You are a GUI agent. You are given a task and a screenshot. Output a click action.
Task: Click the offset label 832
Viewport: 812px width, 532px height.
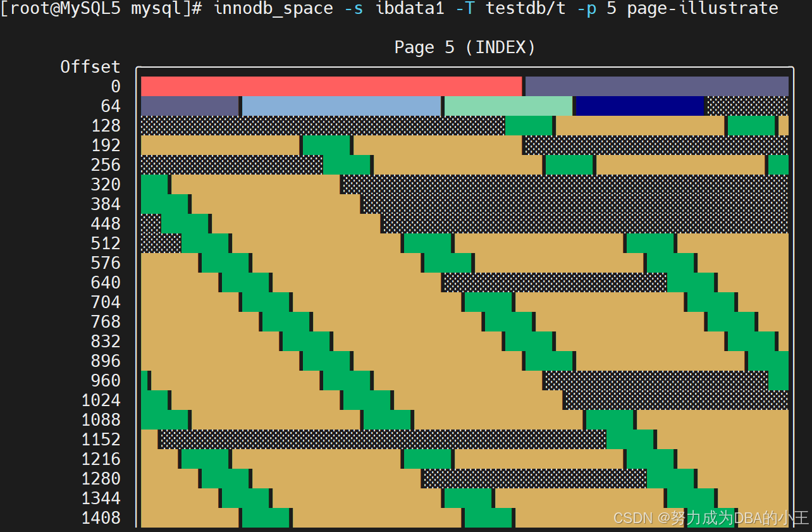(x=106, y=342)
